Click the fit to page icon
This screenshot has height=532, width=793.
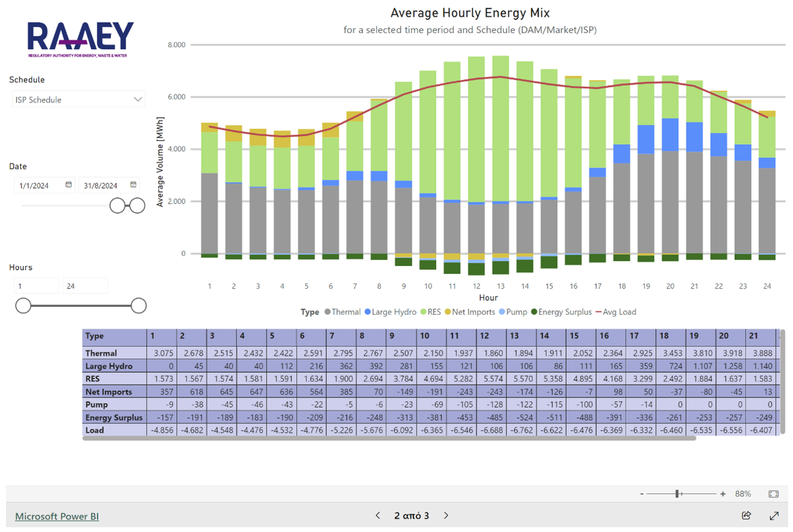[774, 494]
